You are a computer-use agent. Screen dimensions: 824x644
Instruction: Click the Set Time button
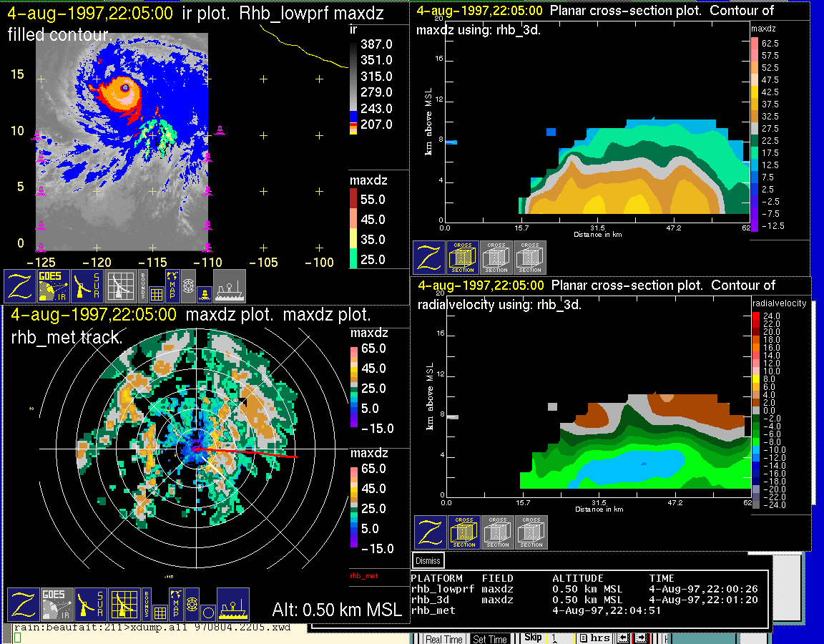489,639
